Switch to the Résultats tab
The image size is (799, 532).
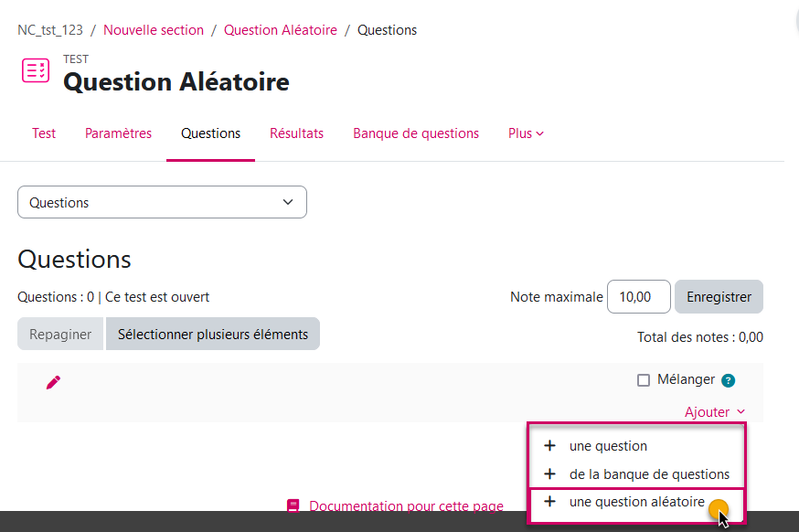[296, 133]
